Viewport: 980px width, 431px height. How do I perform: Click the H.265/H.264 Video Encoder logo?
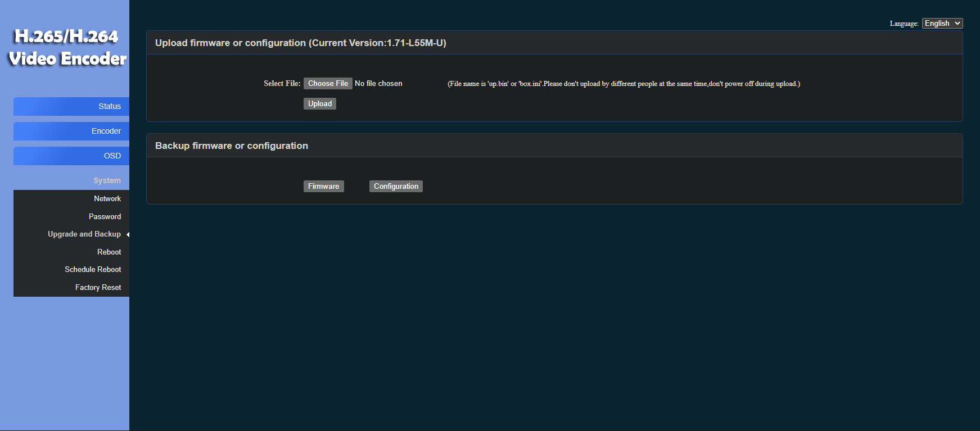[x=67, y=47]
